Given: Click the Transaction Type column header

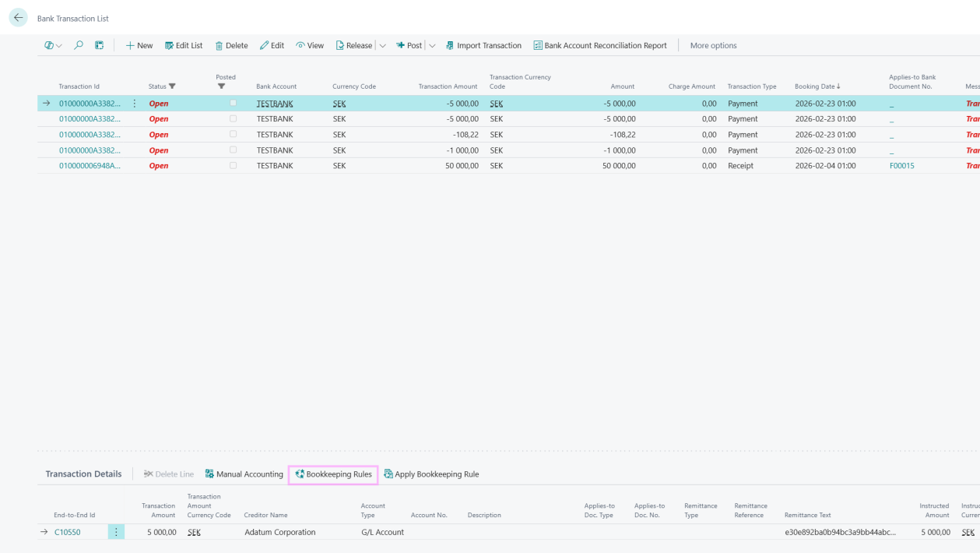Looking at the screenshot, I should 752,86.
